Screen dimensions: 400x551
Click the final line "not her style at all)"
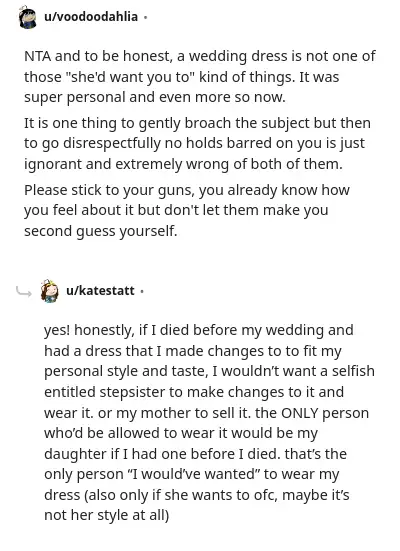point(107,515)
